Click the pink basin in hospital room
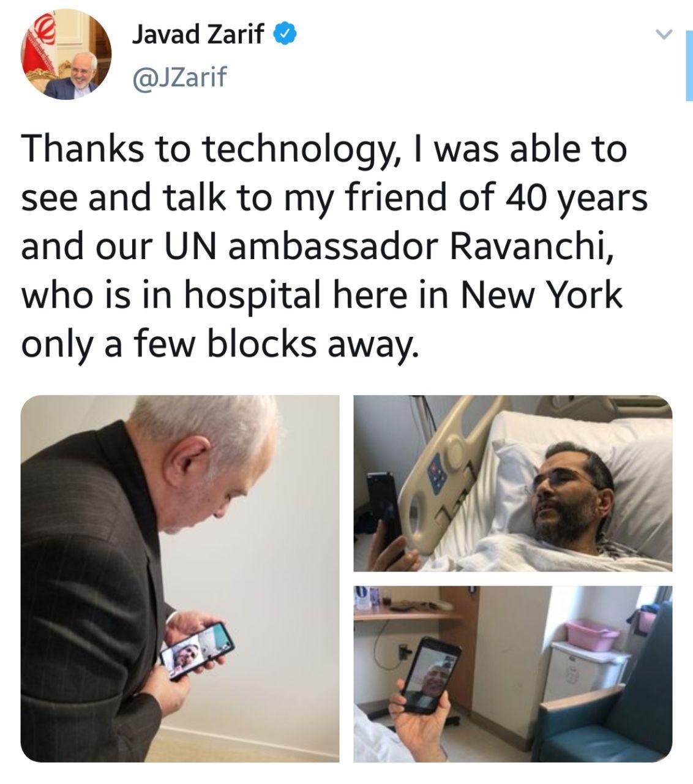The height and width of the screenshot is (784, 693). 592,635
